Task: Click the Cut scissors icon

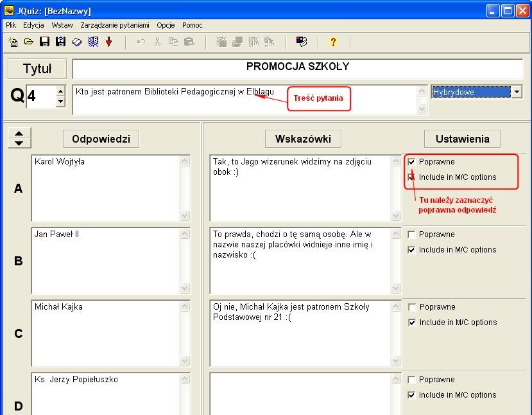Action: click(157, 42)
